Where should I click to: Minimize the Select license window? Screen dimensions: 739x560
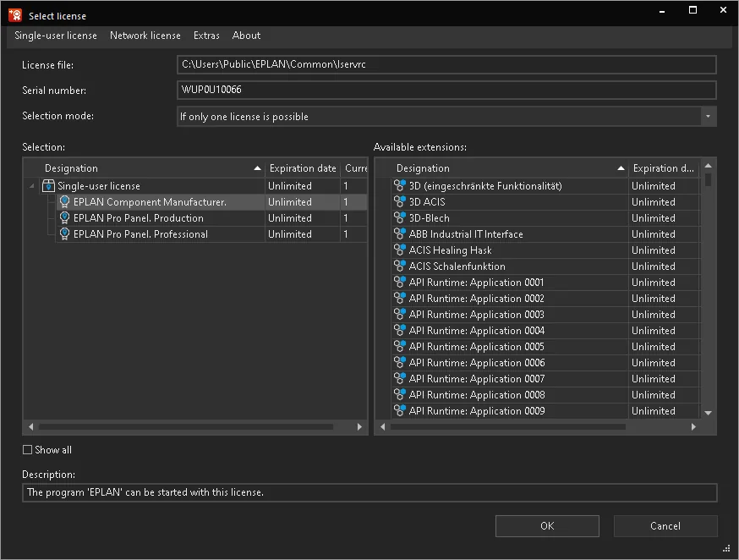coord(662,10)
